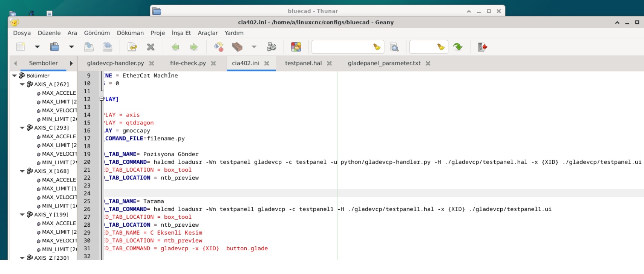
Task: Create a new file with the toolbar icon
Action: pos(21,47)
